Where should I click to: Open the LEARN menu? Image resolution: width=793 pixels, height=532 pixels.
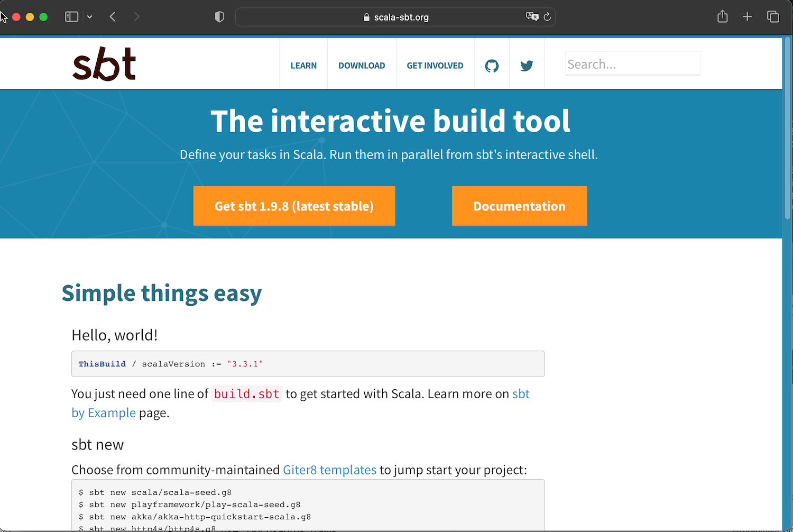303,66
